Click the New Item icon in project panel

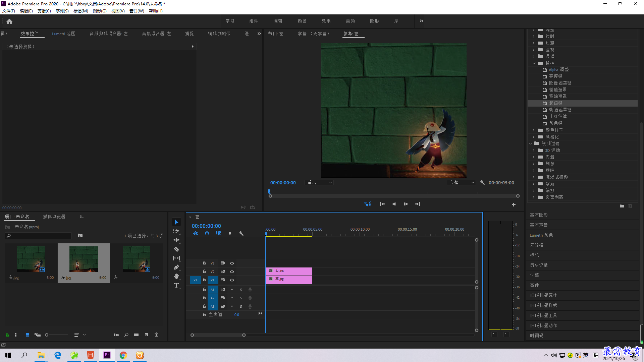(x=147, y=335)
